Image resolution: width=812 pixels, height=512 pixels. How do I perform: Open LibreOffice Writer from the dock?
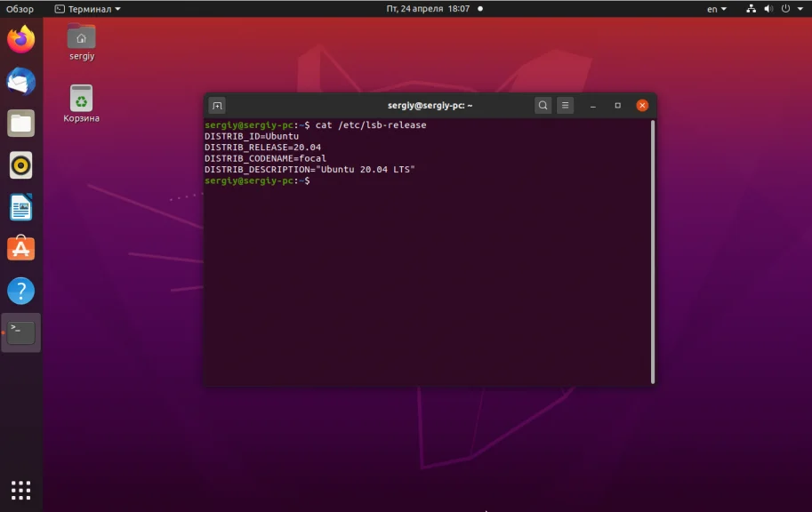[21, 207]
